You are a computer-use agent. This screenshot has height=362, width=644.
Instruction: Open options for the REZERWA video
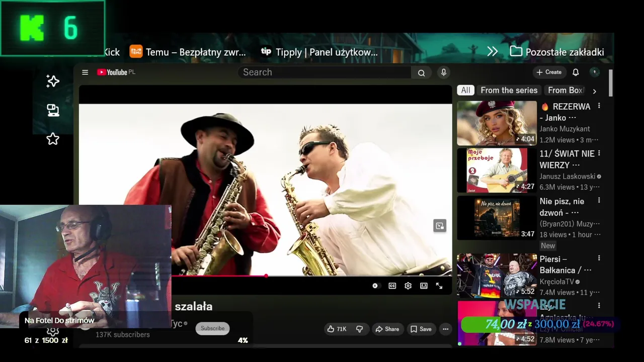point(599,106)
